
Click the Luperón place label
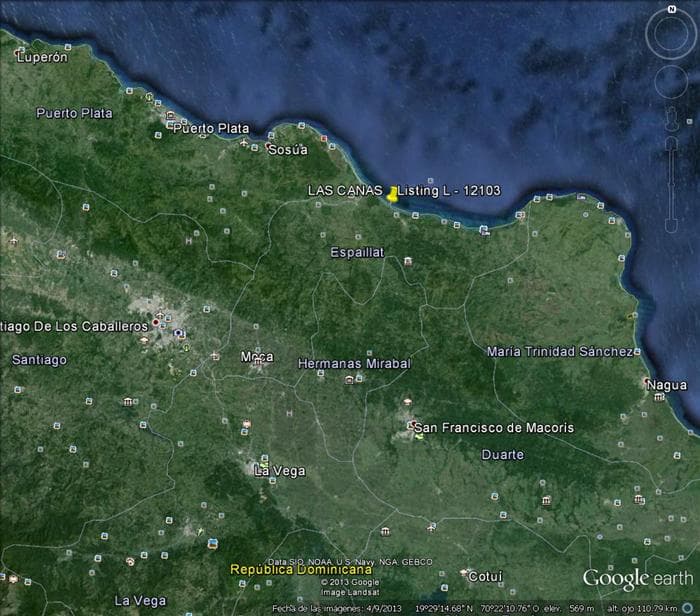tap(42, 58)
